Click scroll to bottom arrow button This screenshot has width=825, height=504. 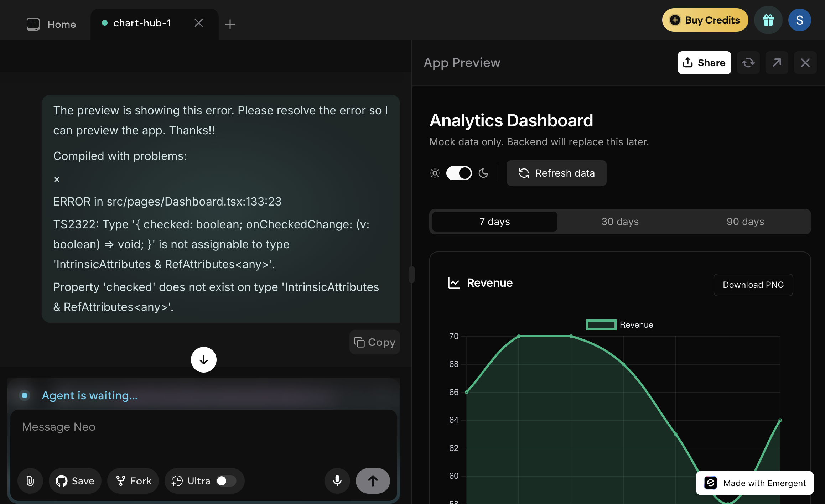(204, 360)
